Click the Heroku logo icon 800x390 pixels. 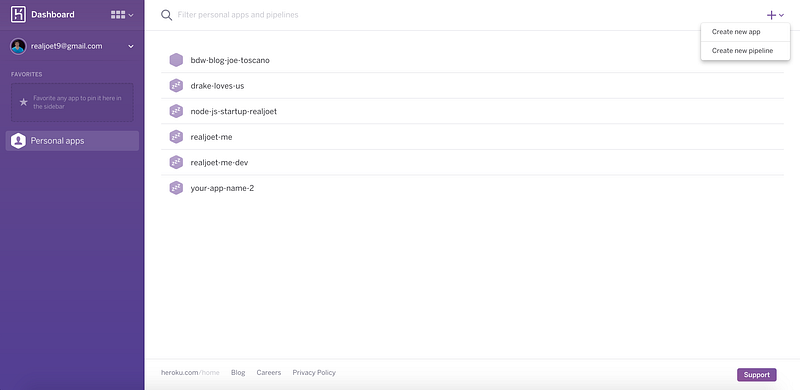click(x=18, y=14)
